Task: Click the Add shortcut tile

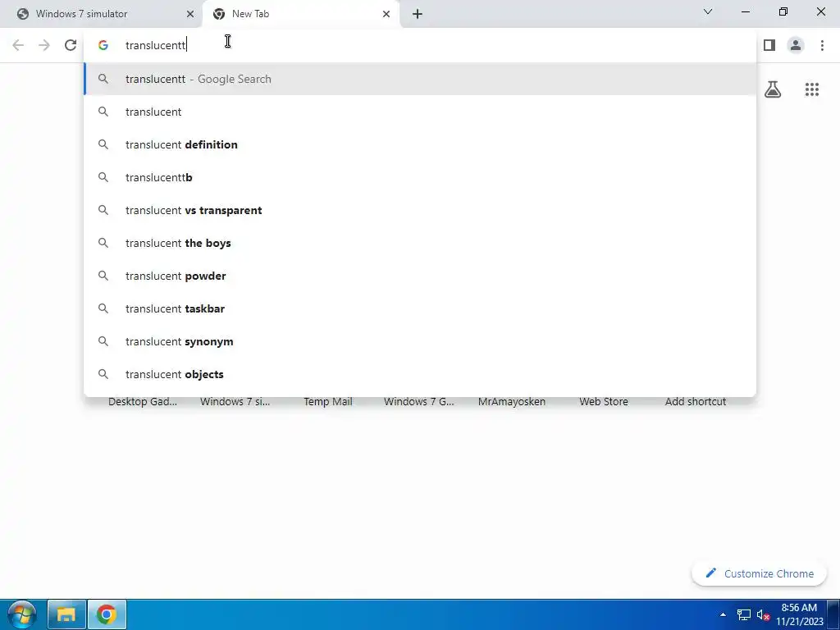Action: pos(696,402)
